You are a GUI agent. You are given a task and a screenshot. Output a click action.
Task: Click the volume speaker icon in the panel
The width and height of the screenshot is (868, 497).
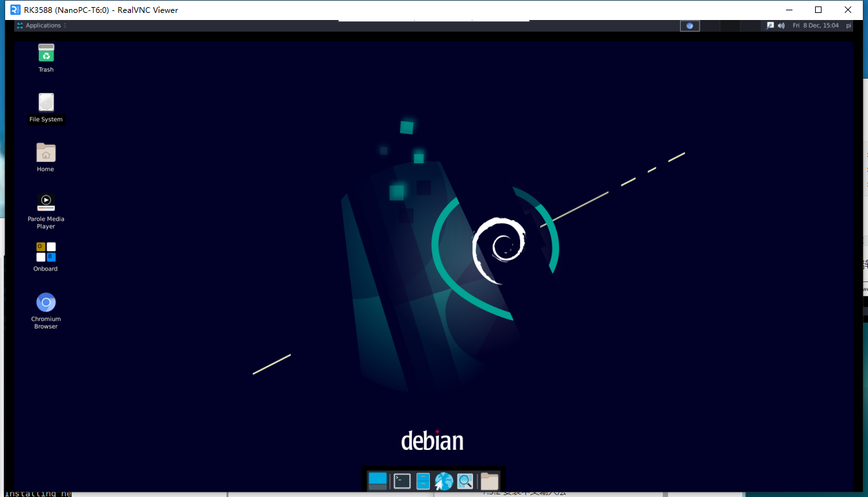tap(781, 25)
